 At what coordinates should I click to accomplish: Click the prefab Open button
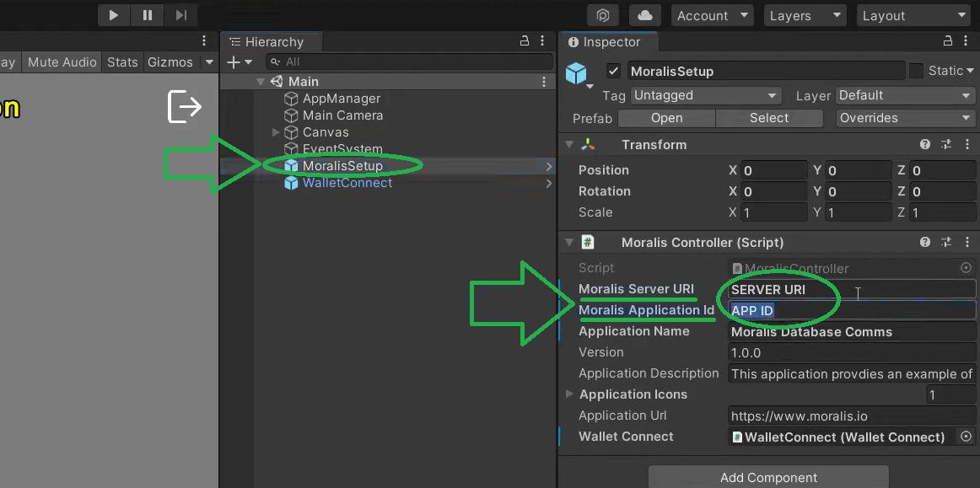pyautogui.click(x=666, y=118)
